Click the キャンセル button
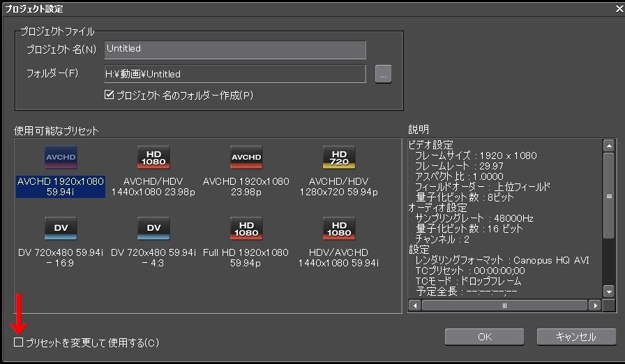This screenshot has height=364, width=625. tap(576, 337)
